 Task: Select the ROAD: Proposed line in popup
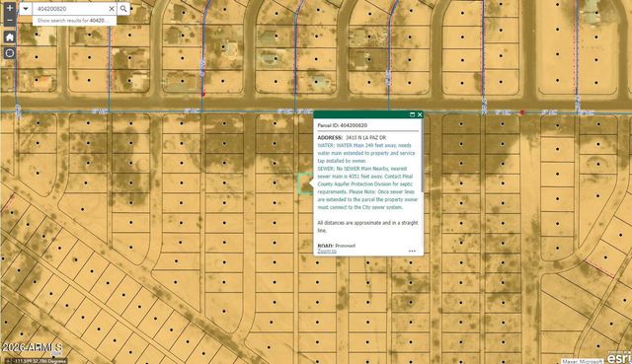[x=337, y=246]
